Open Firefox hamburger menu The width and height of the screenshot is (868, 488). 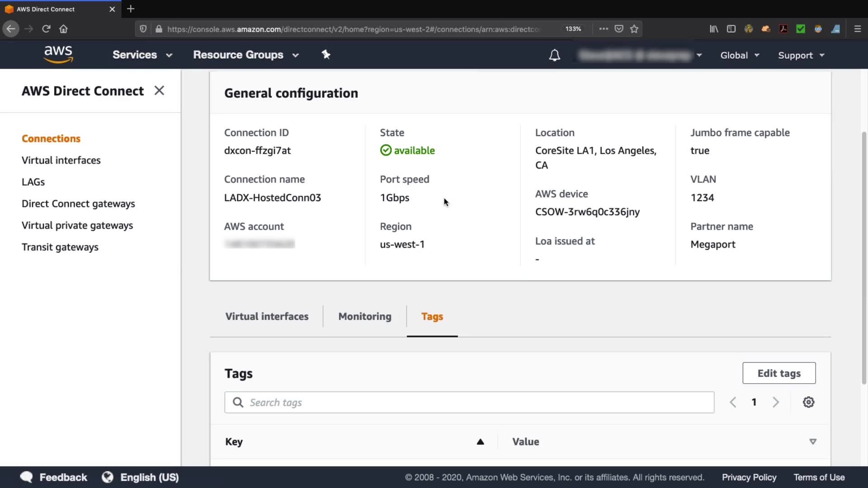857,29
